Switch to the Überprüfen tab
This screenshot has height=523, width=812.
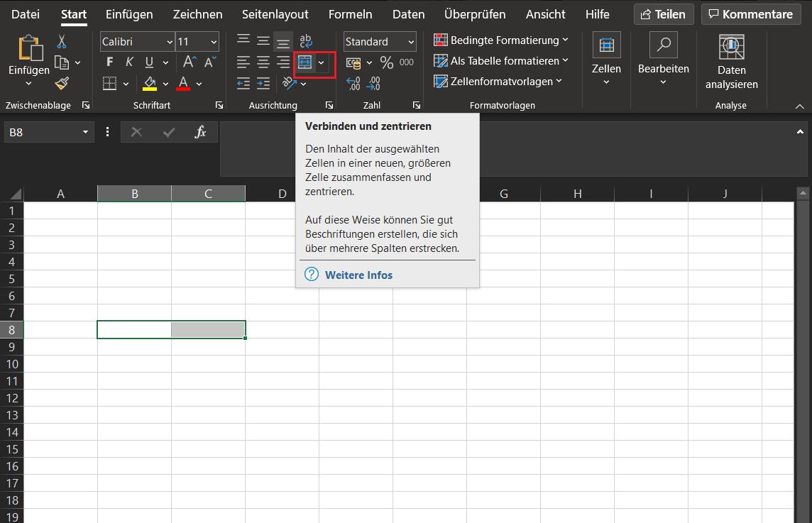pos(475,14)
